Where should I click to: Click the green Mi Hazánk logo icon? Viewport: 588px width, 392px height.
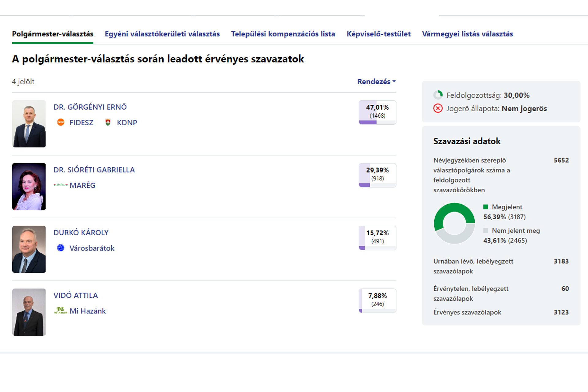61,311
